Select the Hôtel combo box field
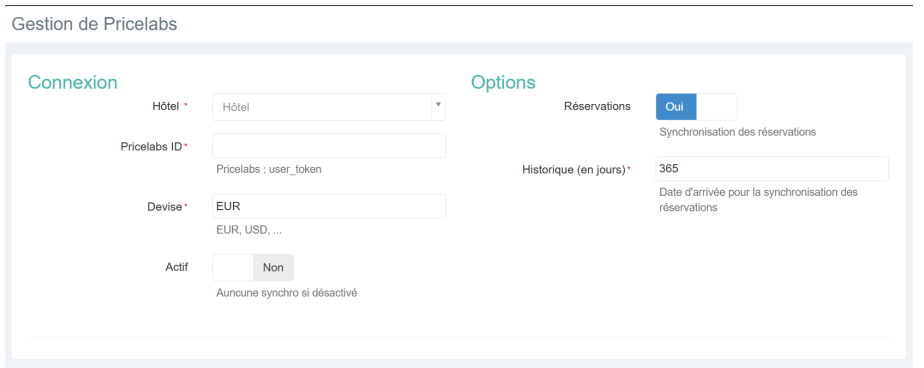Image resolution: width=924 pixels, height=368 pixels. (329, 107)
